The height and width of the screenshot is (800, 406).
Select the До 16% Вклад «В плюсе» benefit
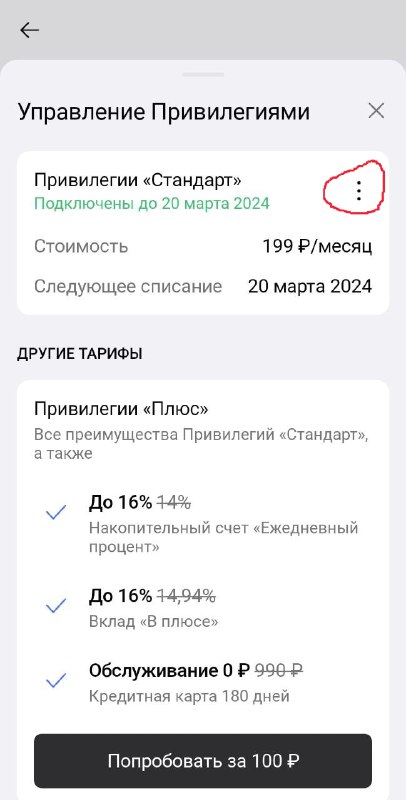(x=154, y=608)
